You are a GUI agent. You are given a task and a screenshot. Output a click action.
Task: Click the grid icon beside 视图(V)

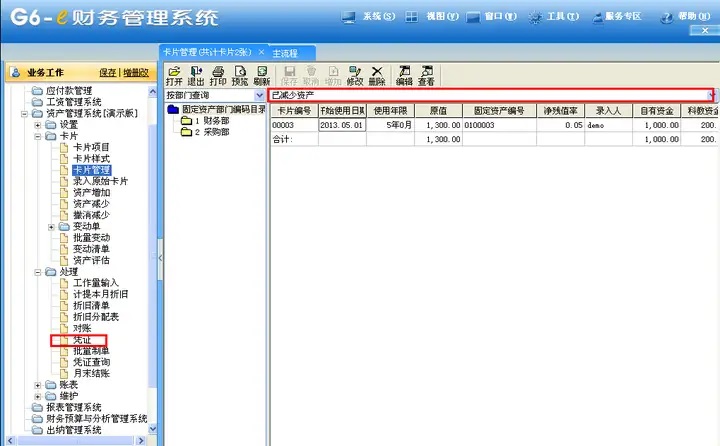411,17
